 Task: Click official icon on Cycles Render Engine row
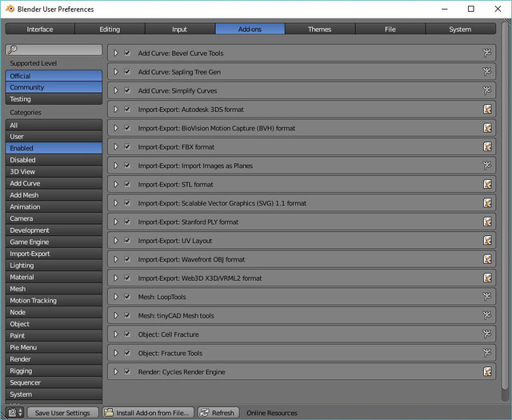(487, 372)
